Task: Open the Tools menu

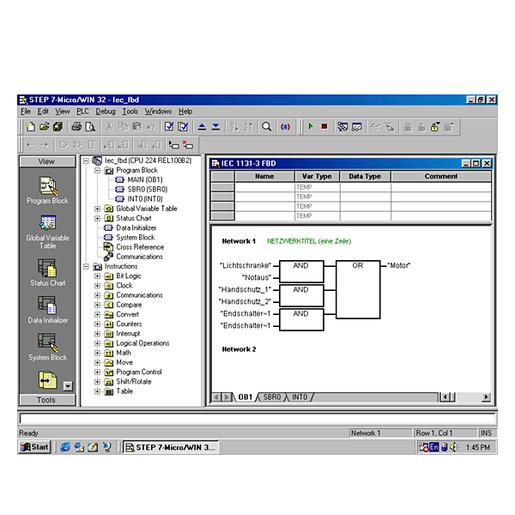Action: coord(130,111)
